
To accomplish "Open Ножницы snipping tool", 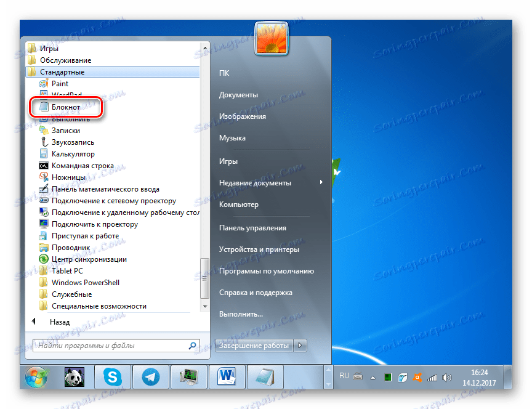I will point(62,177).
